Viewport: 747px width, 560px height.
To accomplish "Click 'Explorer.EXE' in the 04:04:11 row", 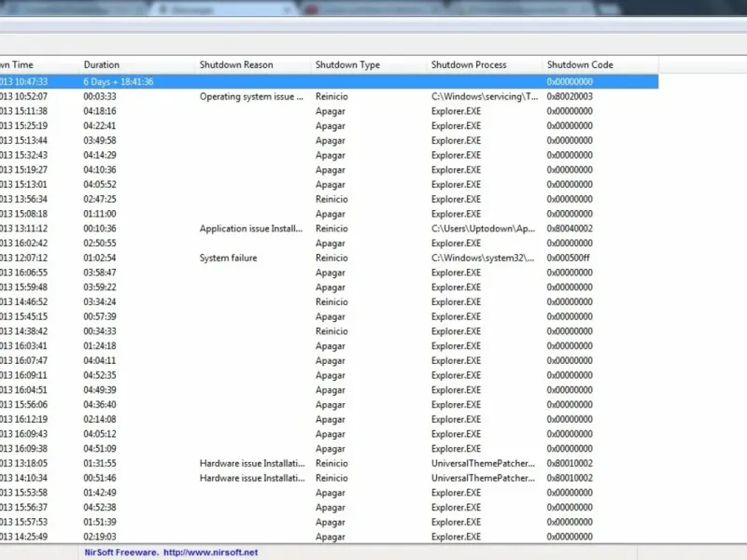I will click(x=456, y=361).
